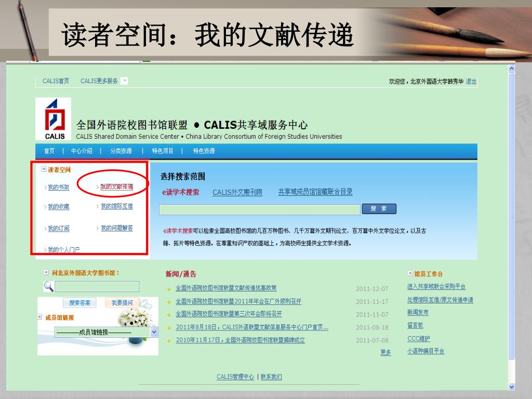
Task: Click the arrow icon next to 馆员工作台
Action: point(410,273)
